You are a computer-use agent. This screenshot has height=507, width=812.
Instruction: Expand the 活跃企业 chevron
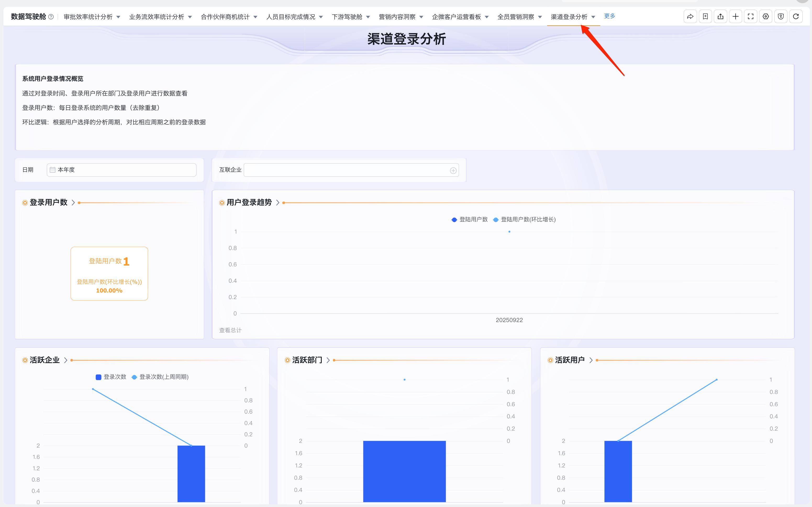pyautogui.click(x=66, y=360)
